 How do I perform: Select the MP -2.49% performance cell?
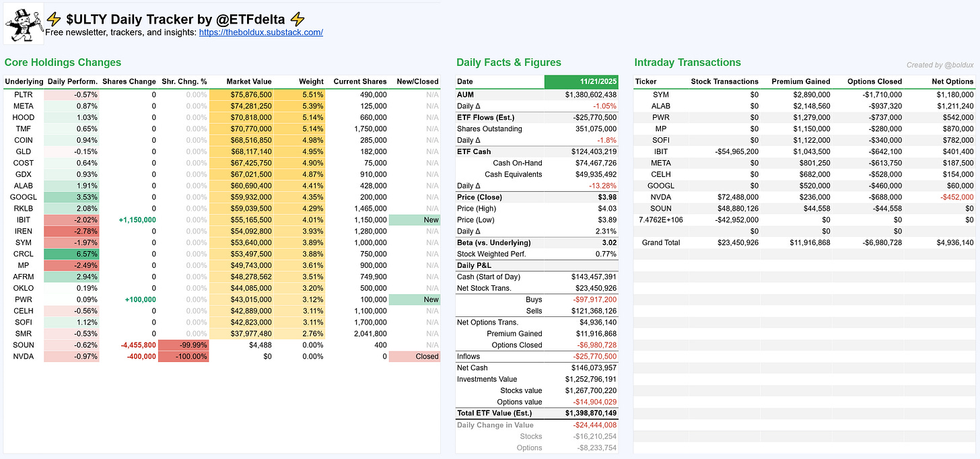[x=71, y=265]
